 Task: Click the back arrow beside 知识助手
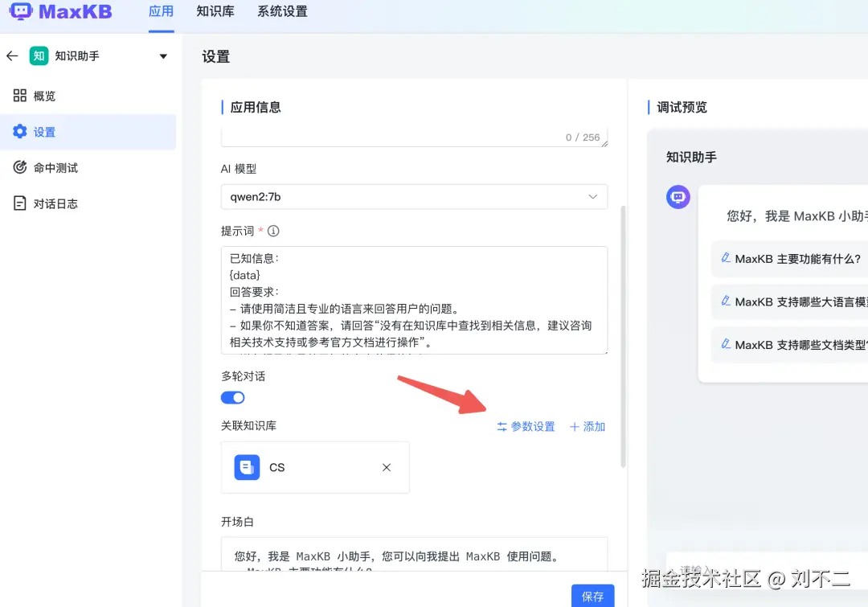click(x=14, y=55)
